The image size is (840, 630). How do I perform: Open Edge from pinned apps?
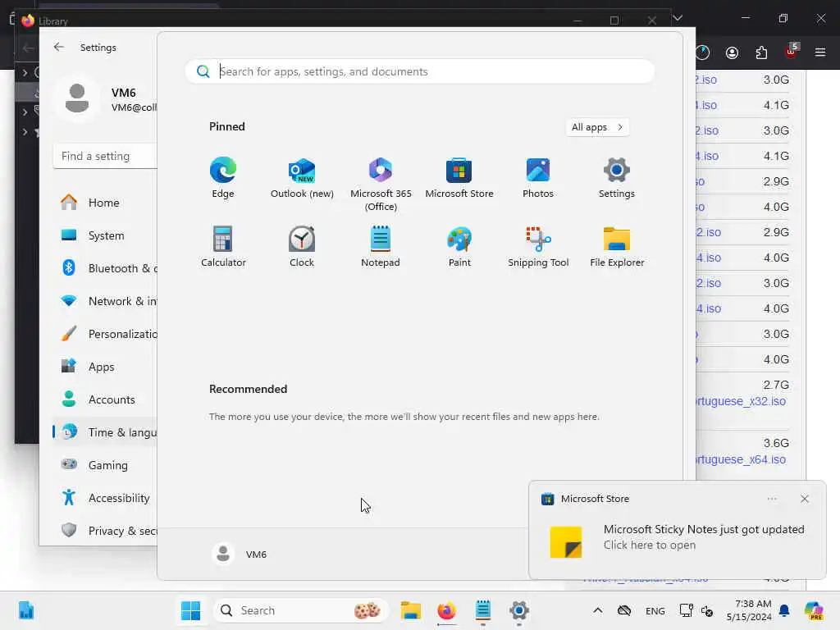pos(223,178)
